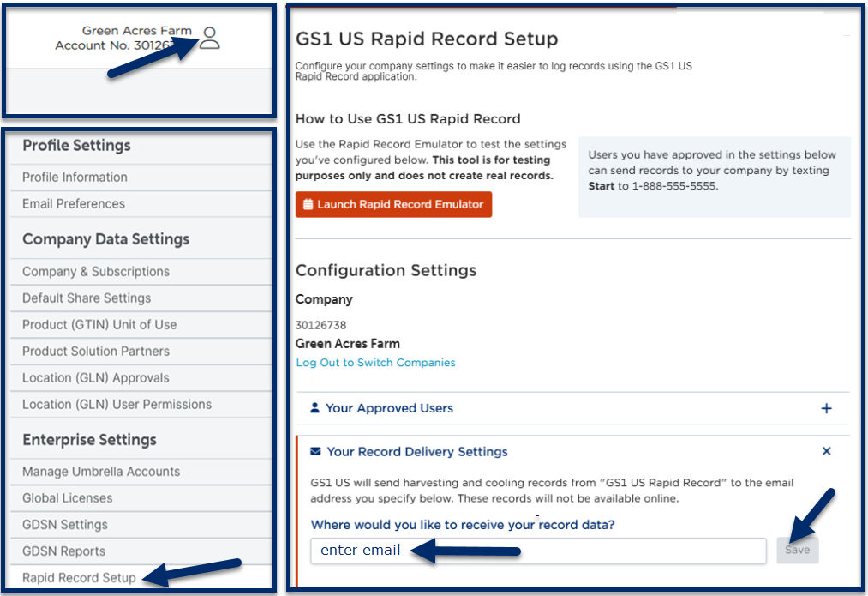Open Location (GLN) User Permissions
The image size is (868, 596).
click(x=117, y=405)
